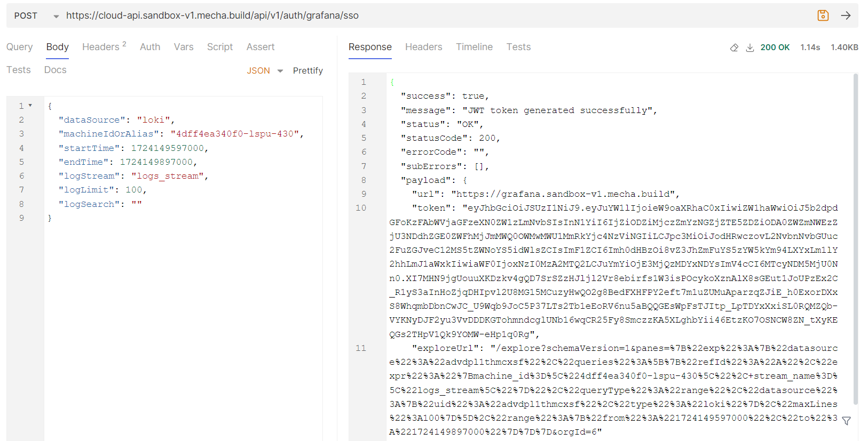Click the "4dff4ea340f0-lspu-430" value
The width and height of the screenshot is (868, 441).
(235, 134)
